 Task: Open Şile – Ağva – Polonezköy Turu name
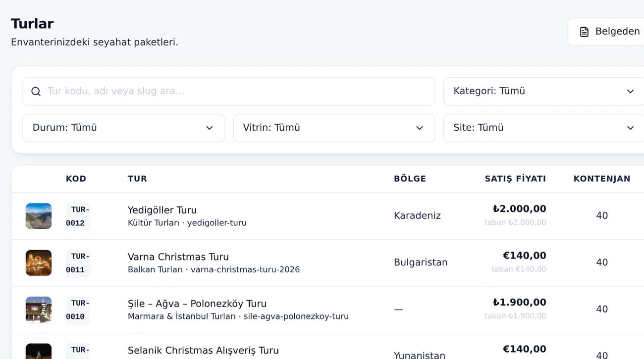coord(197,304)
